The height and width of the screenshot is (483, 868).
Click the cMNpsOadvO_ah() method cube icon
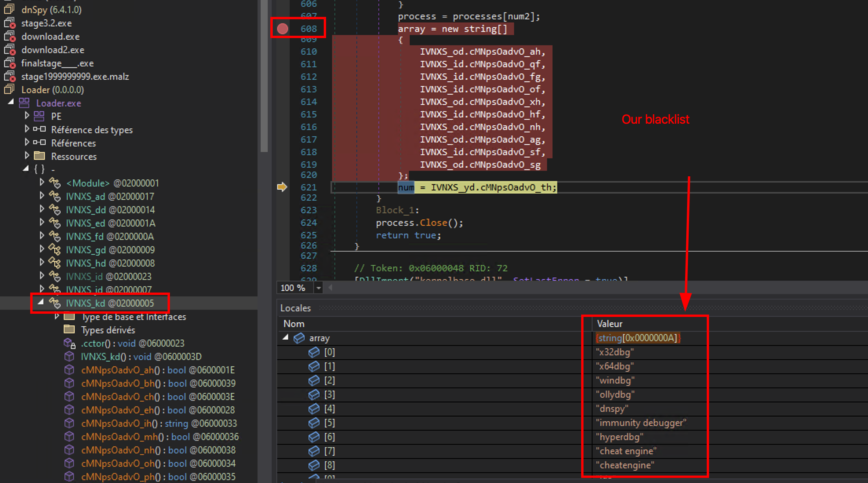[69, 370]
